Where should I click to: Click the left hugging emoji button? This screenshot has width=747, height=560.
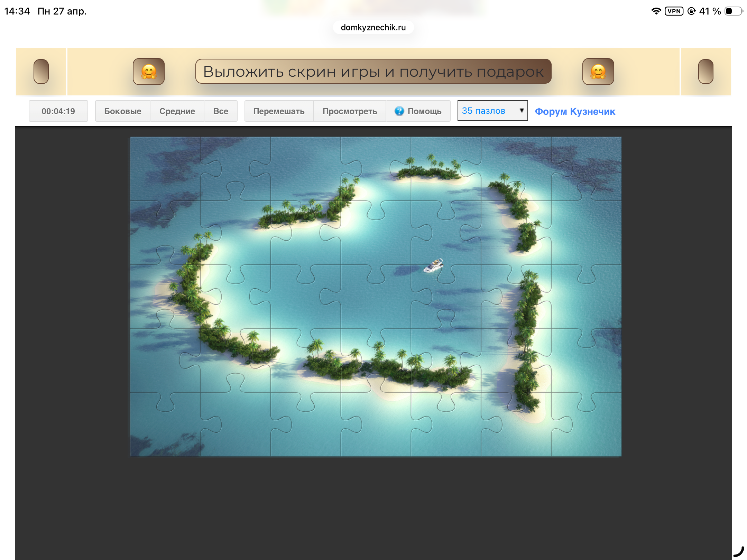coord(149,72)
